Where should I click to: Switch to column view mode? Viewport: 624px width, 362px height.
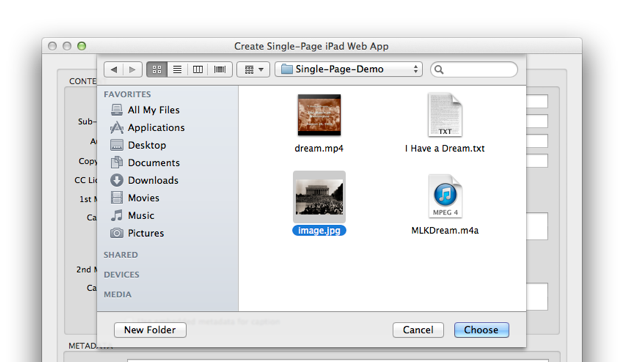[x=198, y=70]
